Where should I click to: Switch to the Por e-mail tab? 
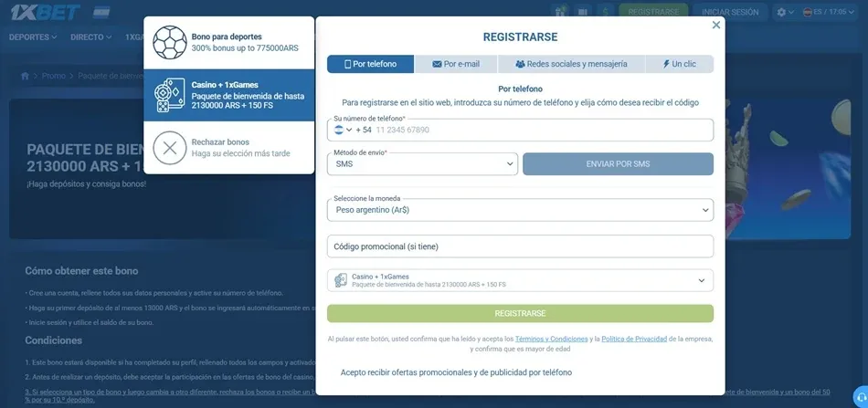456,64
